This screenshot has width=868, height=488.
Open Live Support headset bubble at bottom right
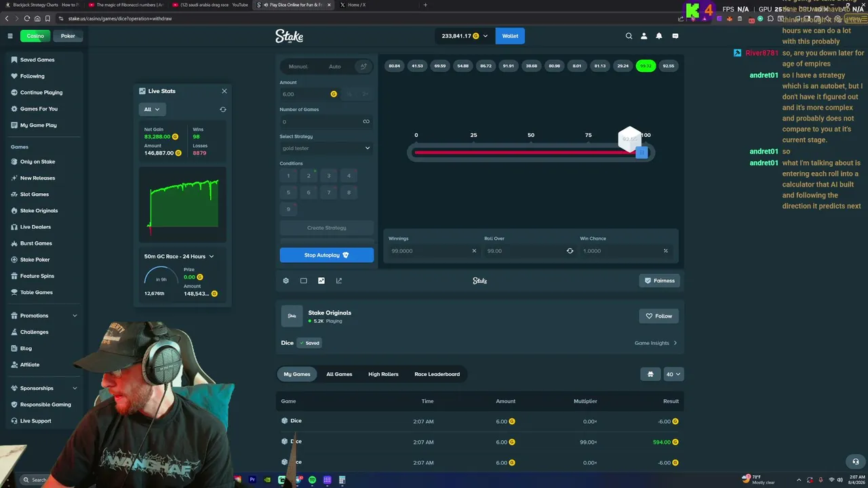point(856,462)
